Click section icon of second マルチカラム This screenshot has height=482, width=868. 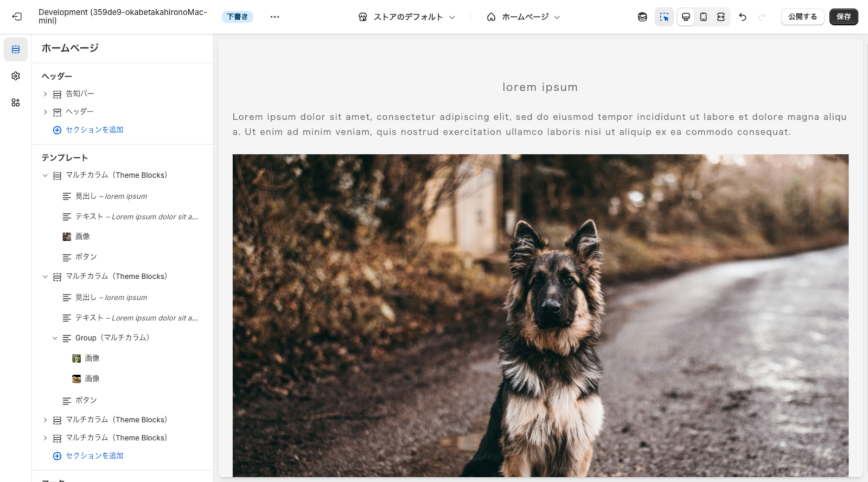(57, 277)
